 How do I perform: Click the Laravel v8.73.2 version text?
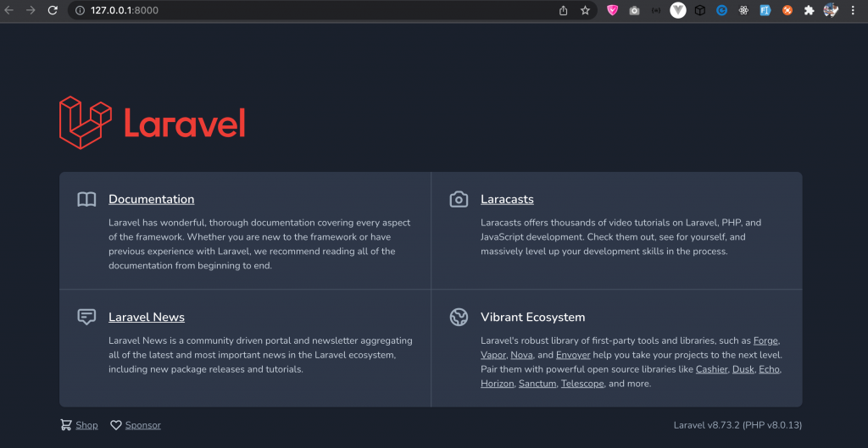pyautogui.click(x=737, y=425)
